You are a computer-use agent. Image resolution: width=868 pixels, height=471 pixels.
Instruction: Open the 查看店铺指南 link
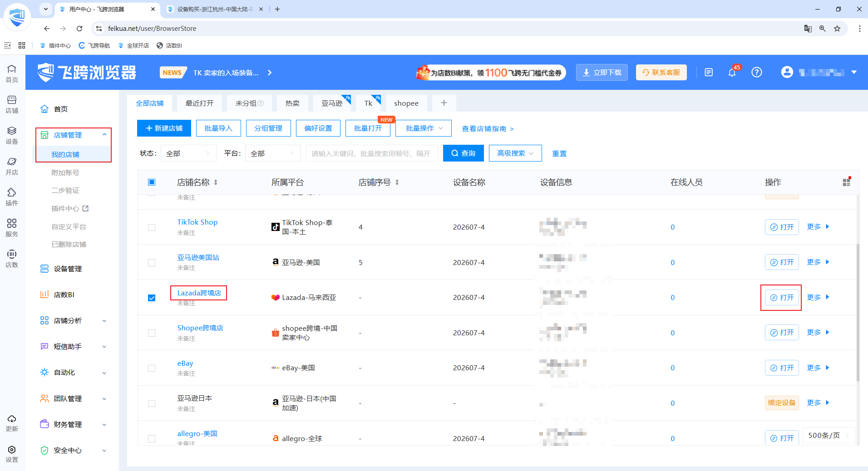tap(488, 129)
